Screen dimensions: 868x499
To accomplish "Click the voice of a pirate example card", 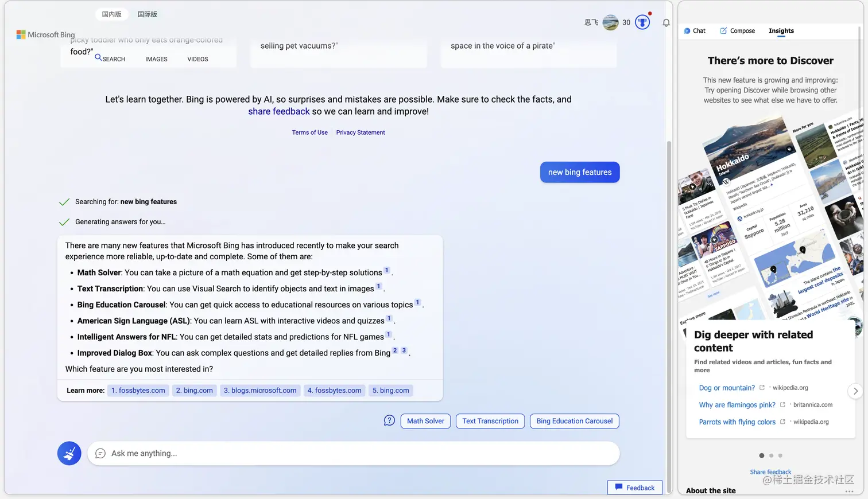I will [529, 53].
